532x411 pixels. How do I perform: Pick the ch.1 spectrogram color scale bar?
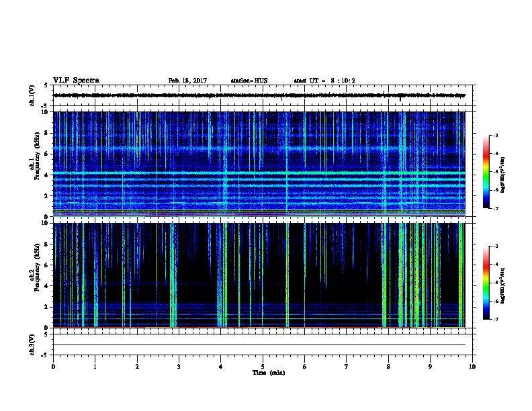pyautogui.click(x=486, y=172)
